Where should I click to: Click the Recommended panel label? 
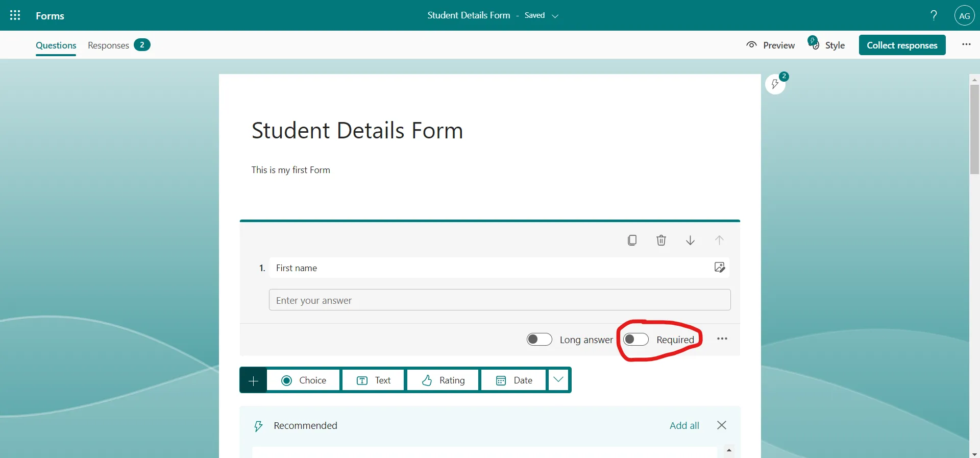pos(305,425)
